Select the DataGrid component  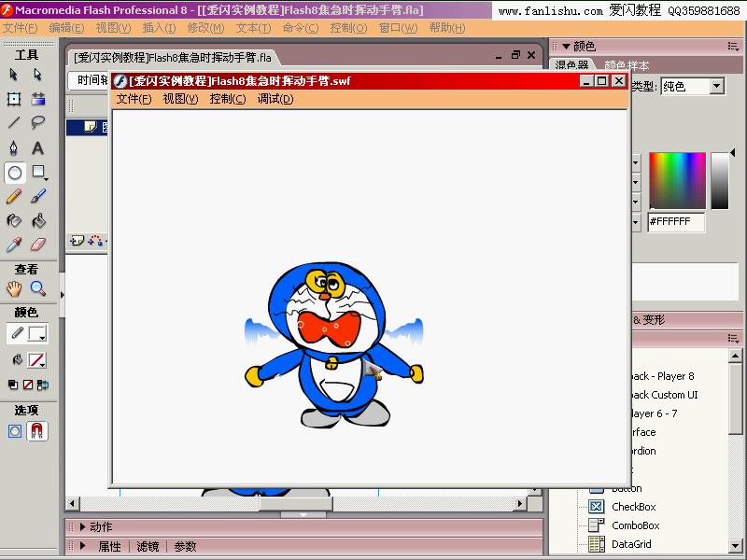(x=631, y=544)
